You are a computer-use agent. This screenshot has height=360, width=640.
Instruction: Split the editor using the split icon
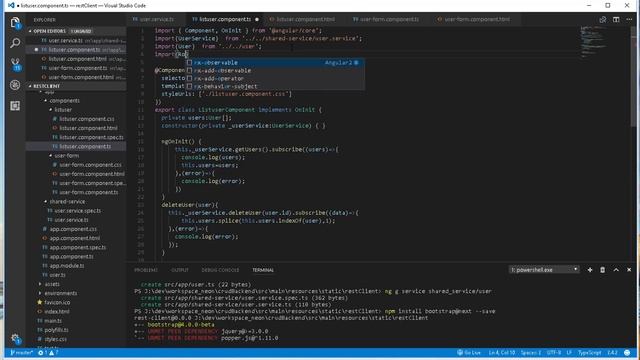616,20
